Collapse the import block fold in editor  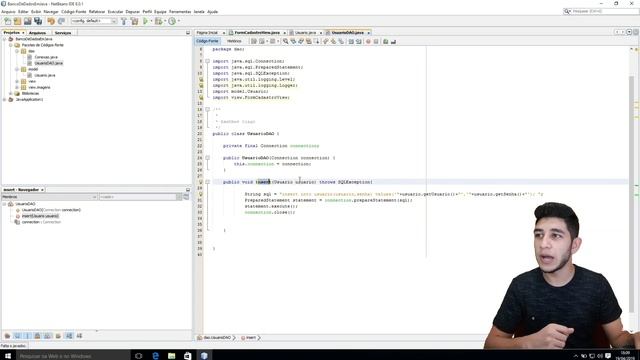207,61
